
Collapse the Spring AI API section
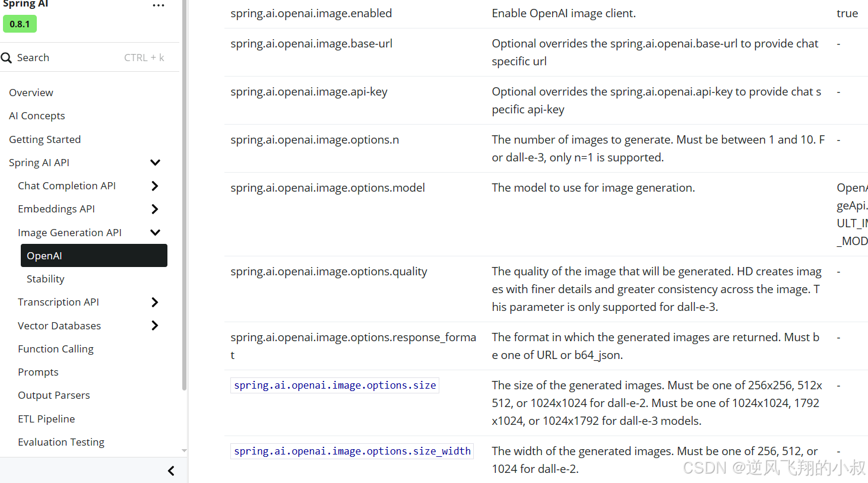coord(155,163)
